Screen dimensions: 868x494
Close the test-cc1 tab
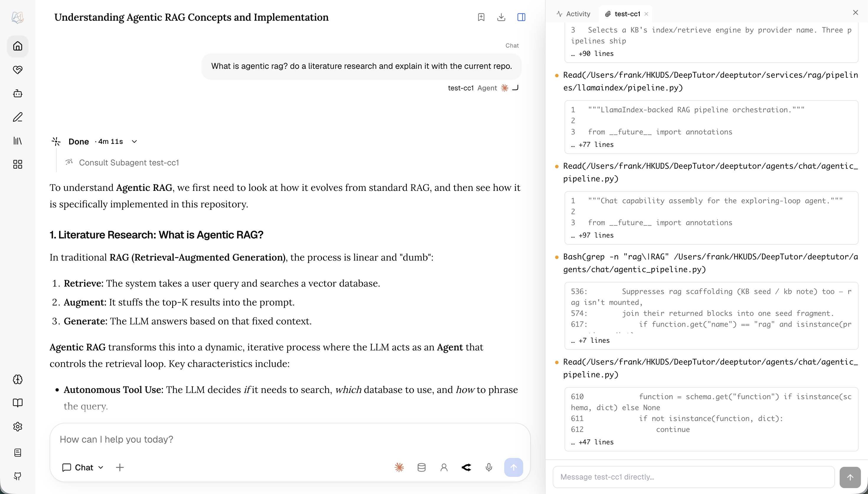pyautogui.click(x=646, y=14)
